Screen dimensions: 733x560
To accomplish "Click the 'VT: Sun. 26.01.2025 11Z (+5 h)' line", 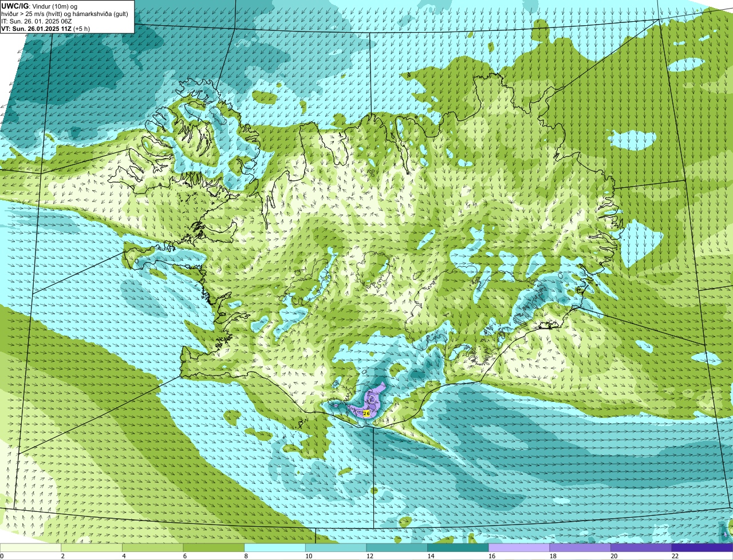I will (x=45, y=28).
